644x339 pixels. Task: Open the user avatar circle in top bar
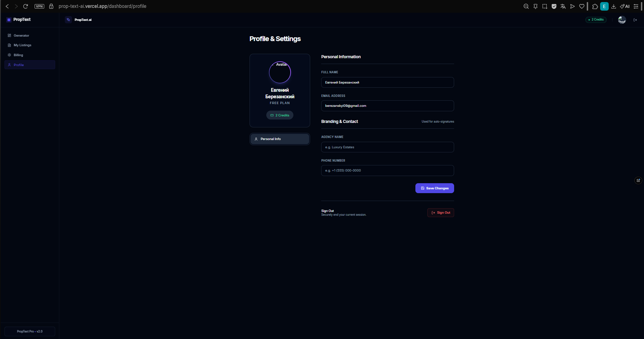[x=622, y=20]
